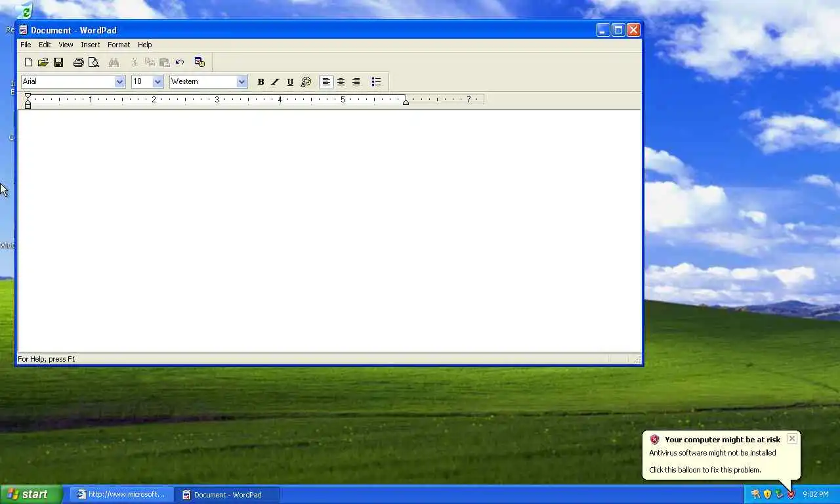The width and height of the screenshot is (840, 504).
Task: Close the security warning balloon
Action: tap(792, 438)
